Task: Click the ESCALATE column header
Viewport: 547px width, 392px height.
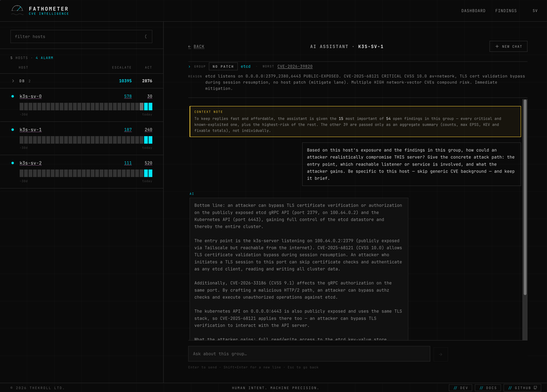Action: coord(122,67)
